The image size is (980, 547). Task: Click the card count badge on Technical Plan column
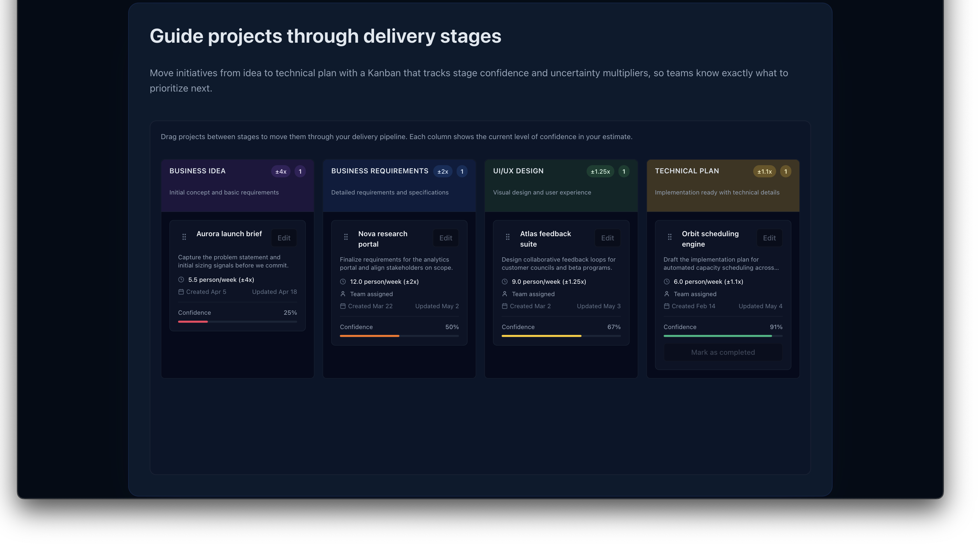point(786,171)
